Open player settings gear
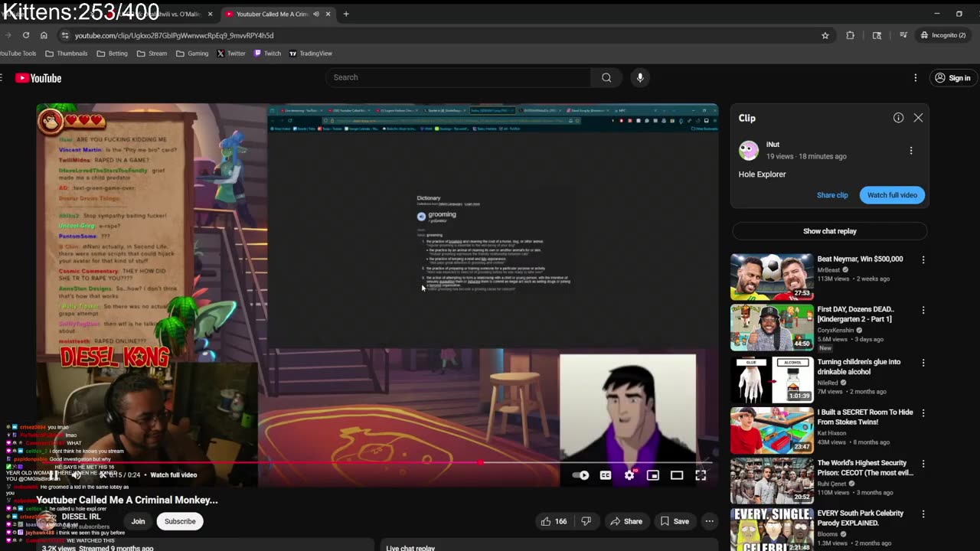The height and width of the screenshot is (551, 980). click(x=629, y=475)
